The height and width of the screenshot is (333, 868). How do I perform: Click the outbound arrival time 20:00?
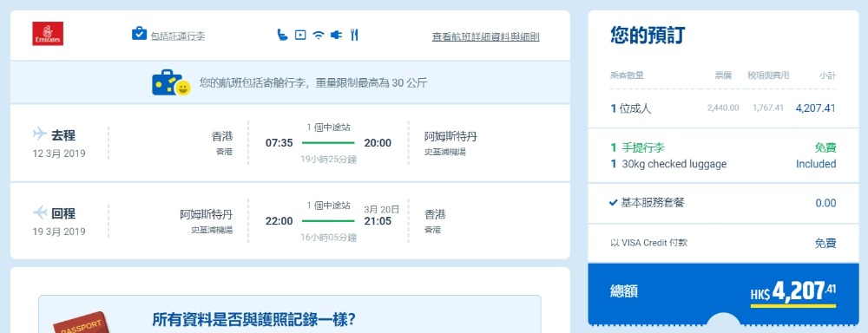click(x=378, y=143)
